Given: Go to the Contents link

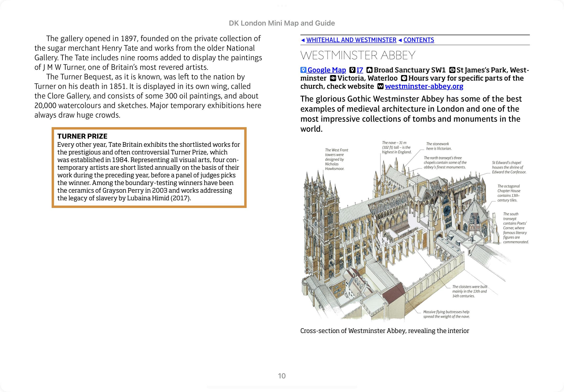Looking at the screenshot, I should pyautogui.click(x=419, y=40).
